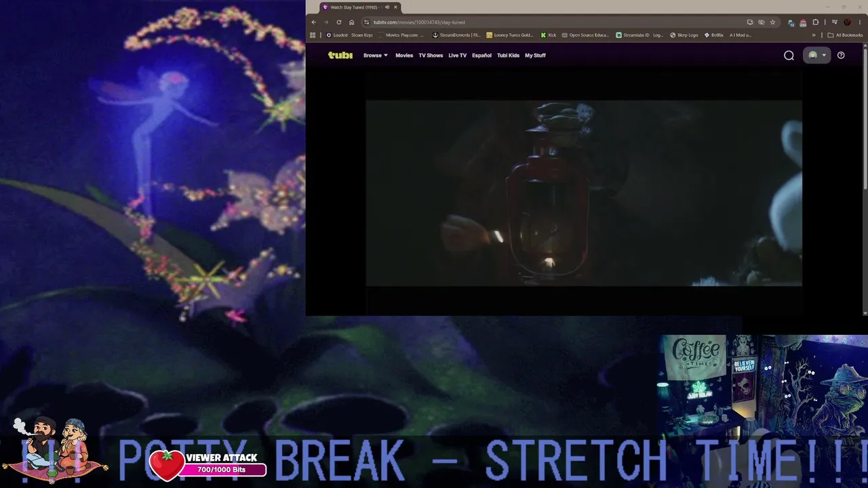The height and width of the screenshot is (488, 868).
Task: Go back in the browser
Action: click(x=313, y=22)
